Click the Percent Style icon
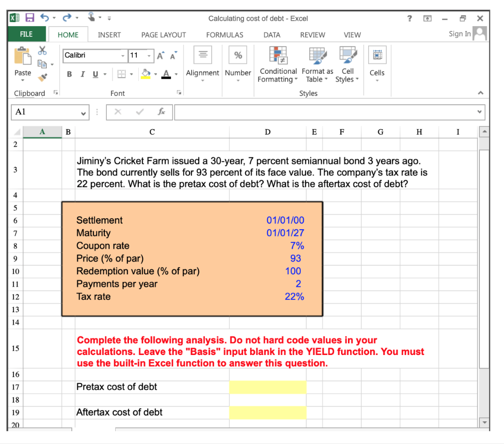This screenshot has width=504, height=444. click(x=238, y=55)
